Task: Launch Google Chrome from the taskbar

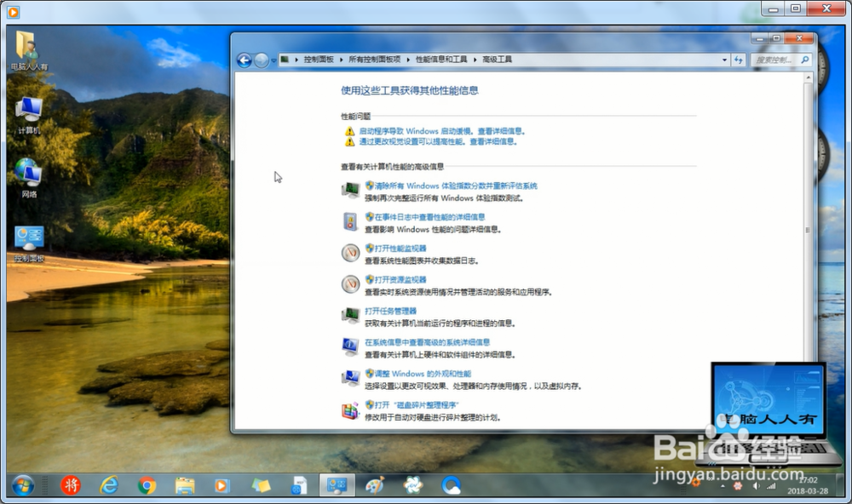Action: pos(147,485)
